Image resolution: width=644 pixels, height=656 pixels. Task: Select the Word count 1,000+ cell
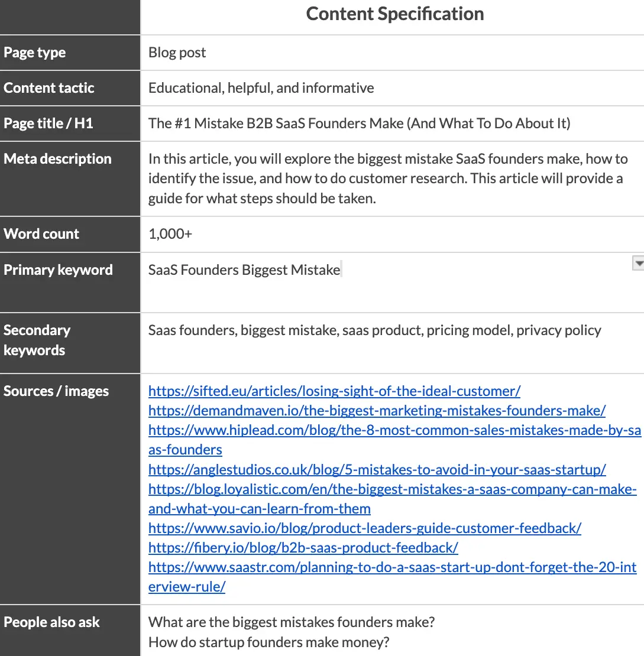[390, 234]
